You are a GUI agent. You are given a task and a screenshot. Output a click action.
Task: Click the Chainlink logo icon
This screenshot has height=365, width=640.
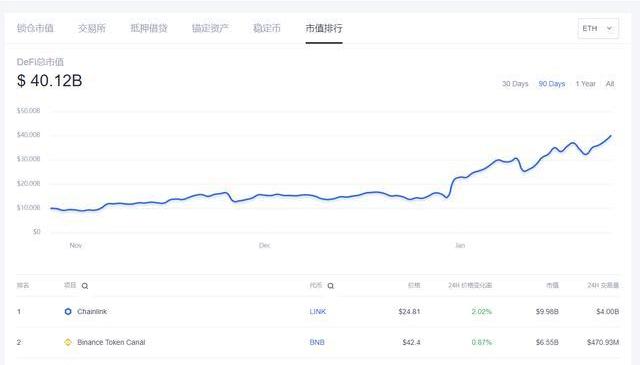68,312
